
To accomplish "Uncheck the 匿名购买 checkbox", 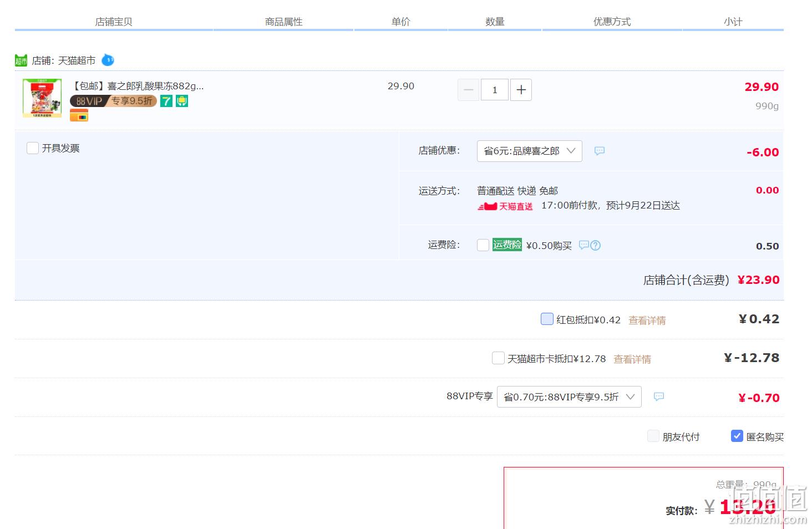I will (737, 436).
